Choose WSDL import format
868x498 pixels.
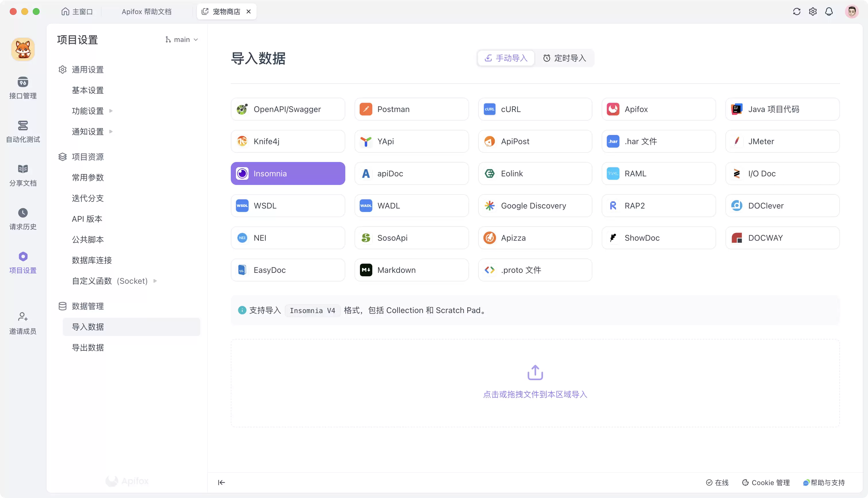[288, 206]
